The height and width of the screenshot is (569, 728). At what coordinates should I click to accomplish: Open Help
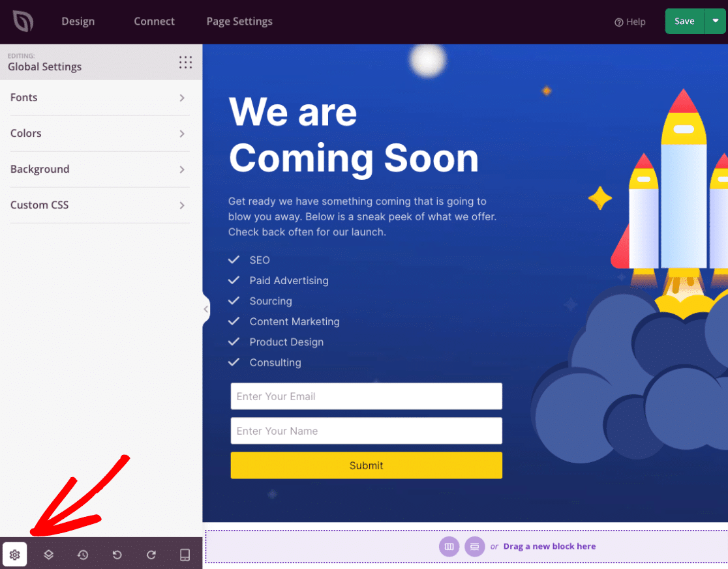[629, 22]
